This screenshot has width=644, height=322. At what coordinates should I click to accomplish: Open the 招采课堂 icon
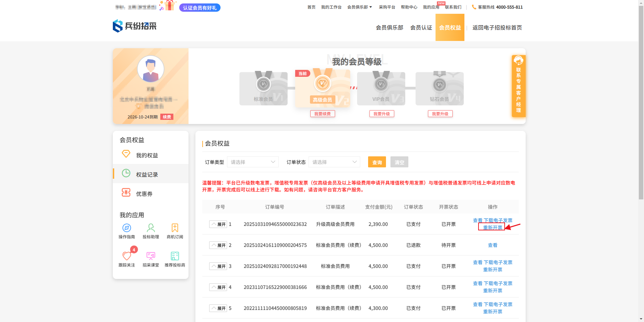[151, 256]
